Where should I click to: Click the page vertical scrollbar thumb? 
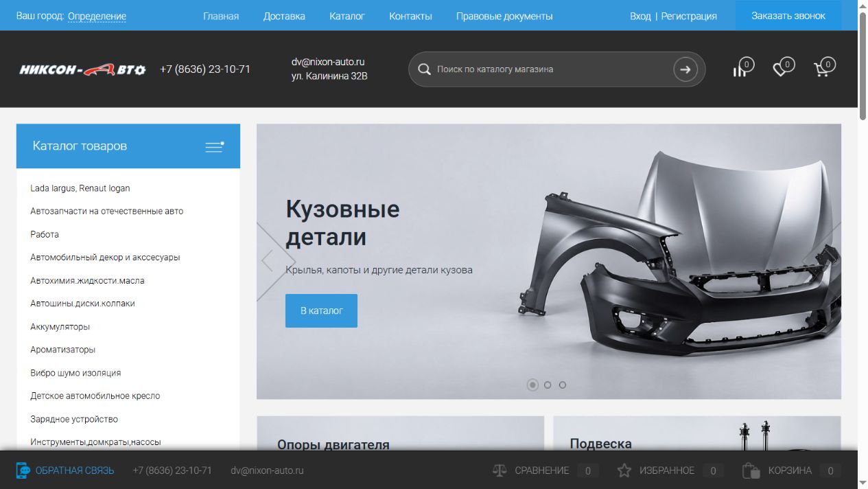(863, 65)
